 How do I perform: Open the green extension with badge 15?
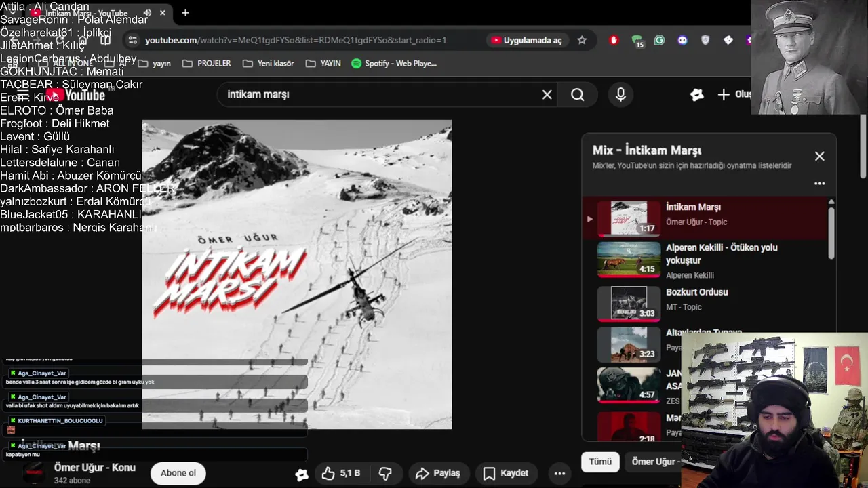pos(637,41)
